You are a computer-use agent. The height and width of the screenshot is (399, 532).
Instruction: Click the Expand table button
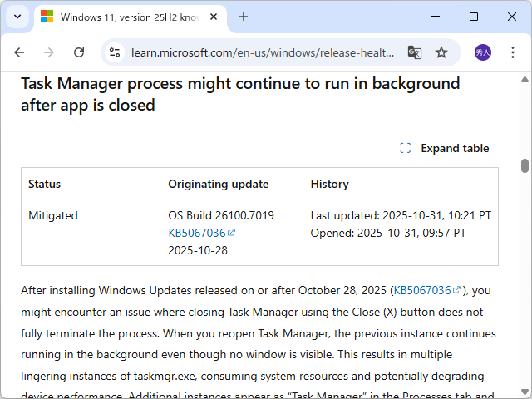444,148
